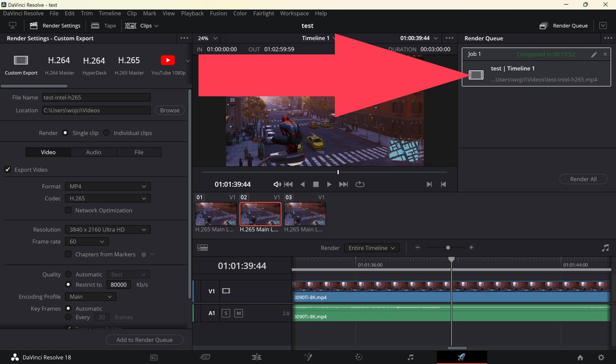Open Project Manager via the home icon

[x=580, y=357]
